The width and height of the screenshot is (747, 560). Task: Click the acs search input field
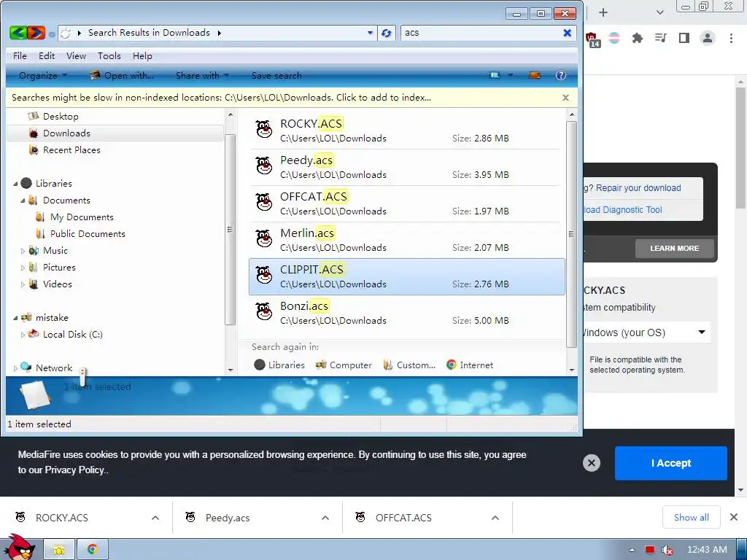[481, 33]
